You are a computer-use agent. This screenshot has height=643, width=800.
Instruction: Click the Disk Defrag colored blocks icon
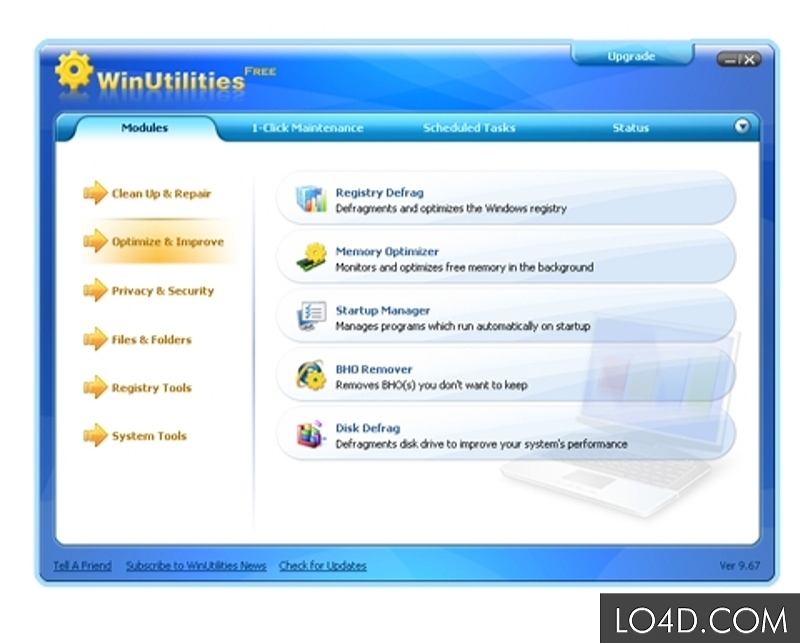point(311,434)
